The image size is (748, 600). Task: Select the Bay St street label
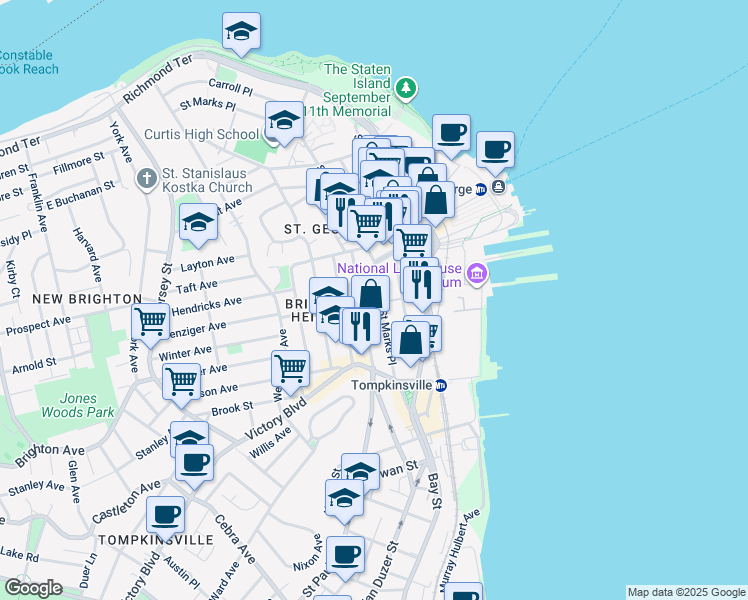(x=434, y=491)
